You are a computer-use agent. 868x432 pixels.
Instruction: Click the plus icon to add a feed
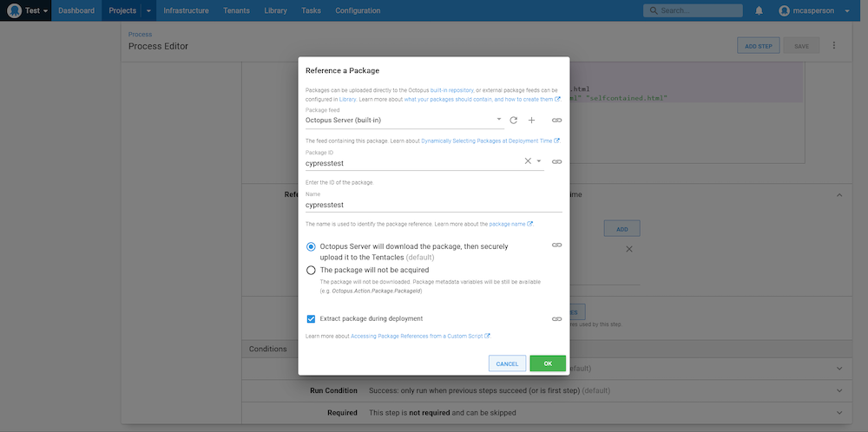pyautogui.click(x=531, y=121)
